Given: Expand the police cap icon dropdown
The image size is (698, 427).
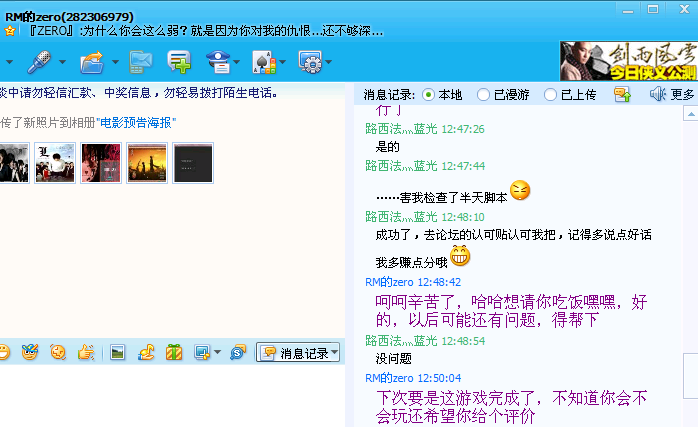Looking at the screenshot, I should pos(236,62).
